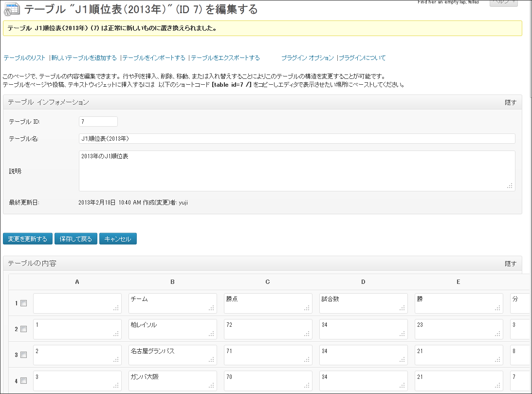This screenshot has width=532, height=394.
Task: Click the cell containing 72
Action: pyautogui.click(x=268, y=329)
